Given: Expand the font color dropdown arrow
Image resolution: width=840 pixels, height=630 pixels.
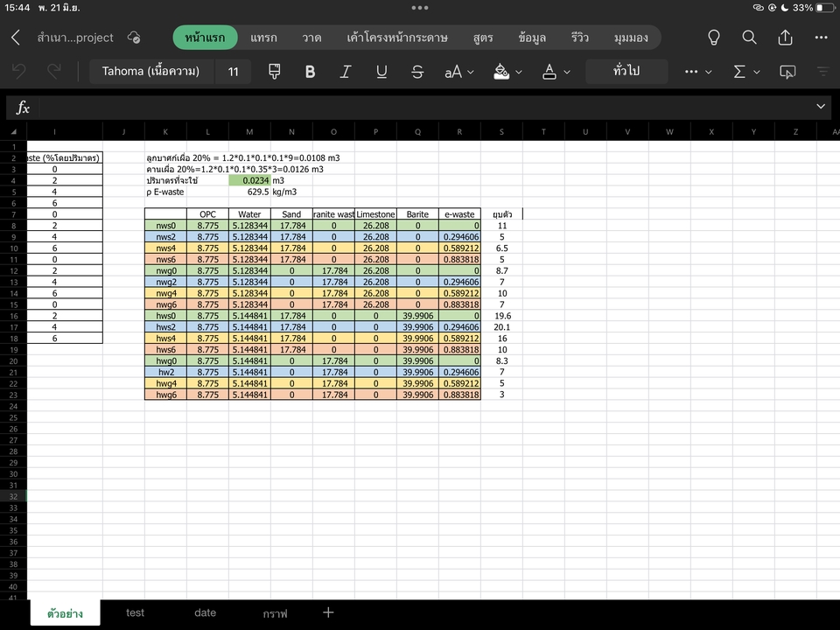Looking at the screenshot, I should click(567, 72).
